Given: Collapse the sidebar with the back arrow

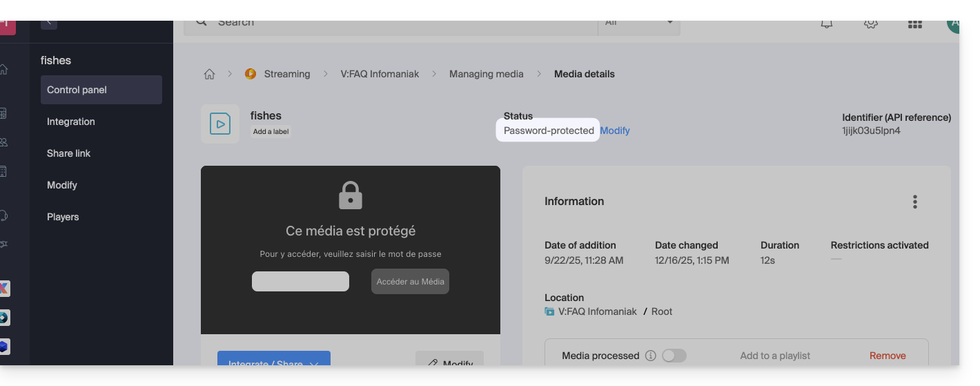Looking at the screenshot, I should click(x=48, y=23).
